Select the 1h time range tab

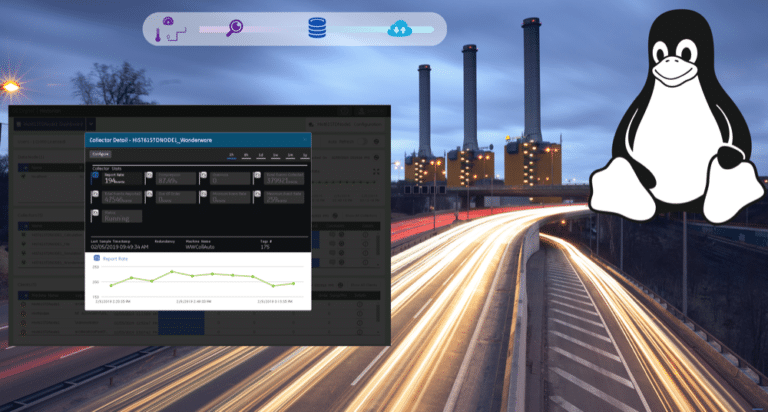[x=232, y=156]
